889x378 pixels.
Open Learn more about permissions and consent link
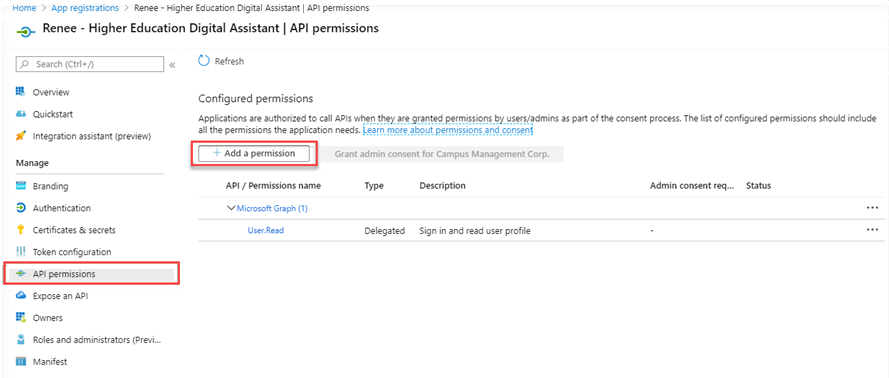point(448,130)
